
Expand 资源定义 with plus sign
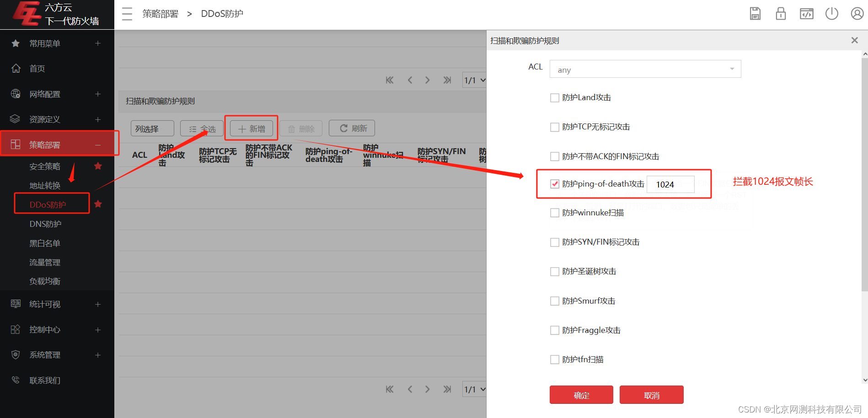pyautogui.click(x=98, y=119)
